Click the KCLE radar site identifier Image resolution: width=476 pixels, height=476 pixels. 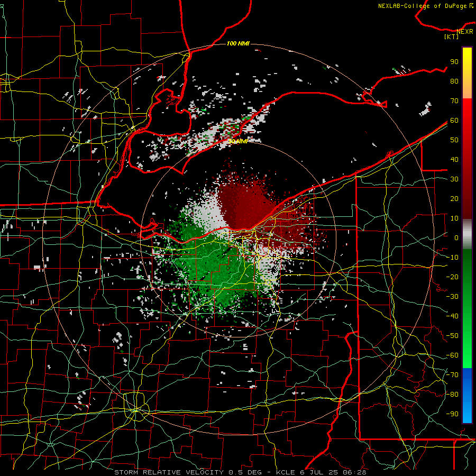pyautogui.click(x=286, y=472)
